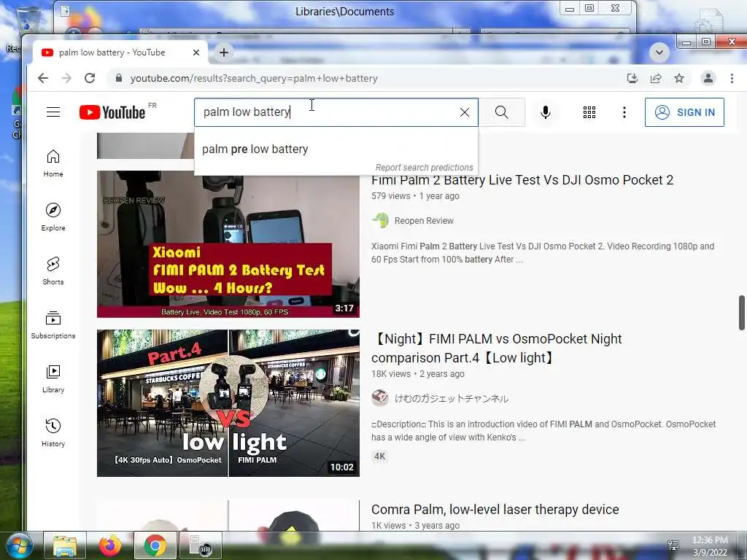This screenshot has height=560, width=747.
Task: Open a new Chrome tab
Action: coord(223,52)
